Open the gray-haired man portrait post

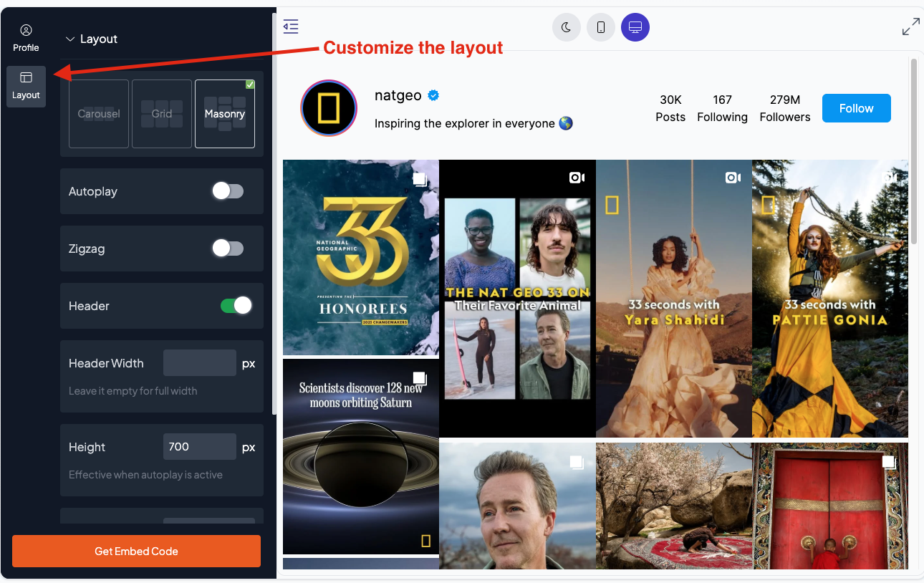point(517,506)
